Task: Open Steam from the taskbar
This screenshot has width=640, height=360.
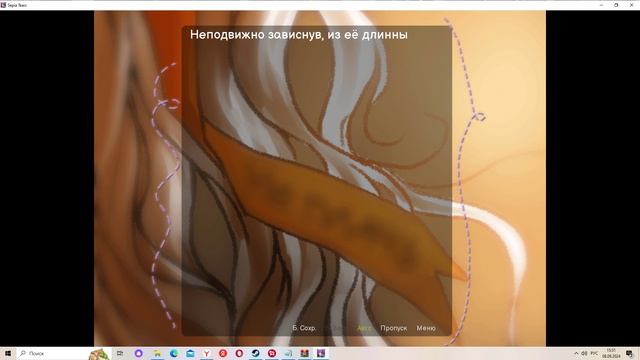Action: [x=256, y=353]
